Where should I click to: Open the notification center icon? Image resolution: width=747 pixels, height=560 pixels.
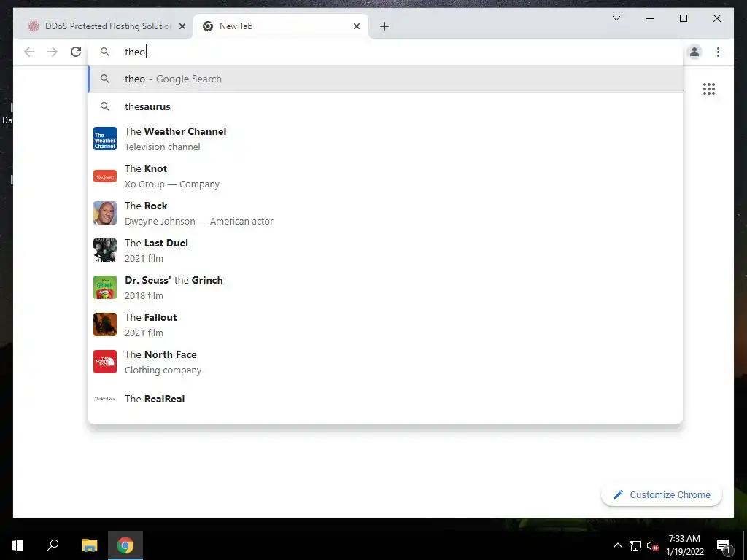click(x=724, y=545)
